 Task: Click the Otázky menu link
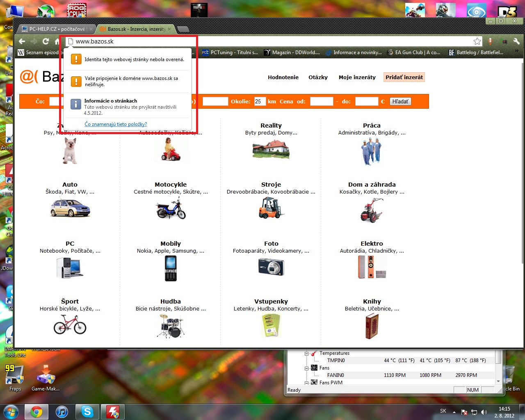click(x=318, y=77)
